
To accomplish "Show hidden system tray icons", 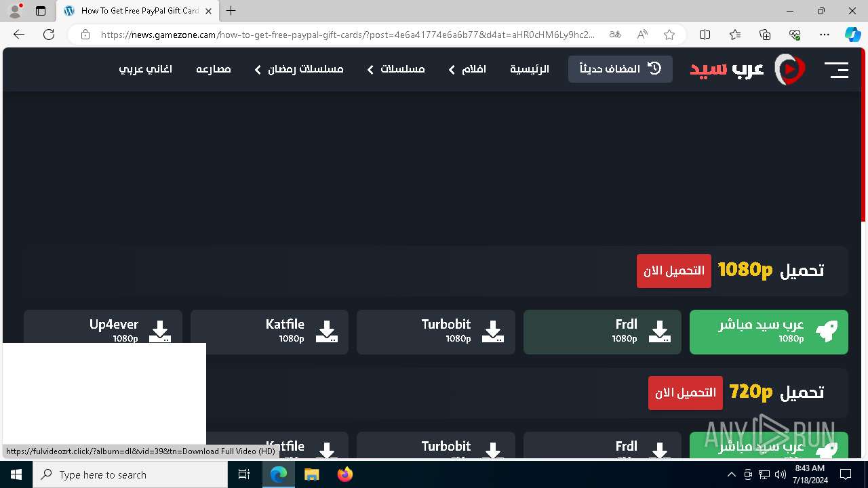I will 731,474.
